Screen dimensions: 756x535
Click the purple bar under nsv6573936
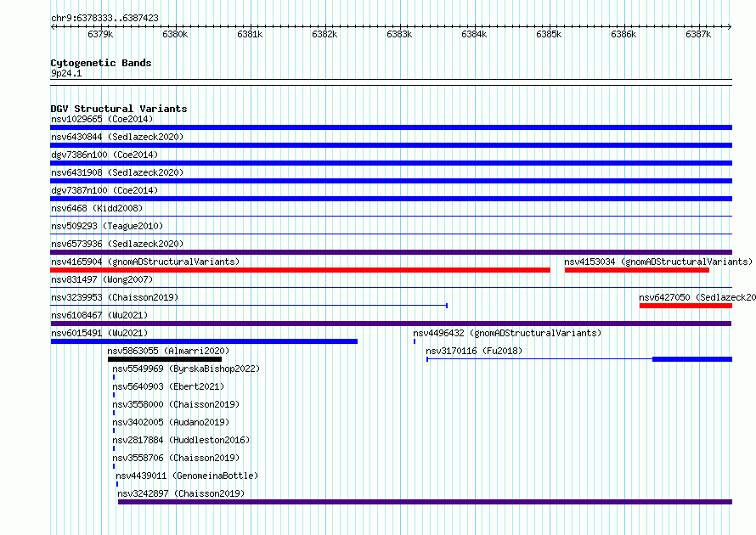[391, 252]
